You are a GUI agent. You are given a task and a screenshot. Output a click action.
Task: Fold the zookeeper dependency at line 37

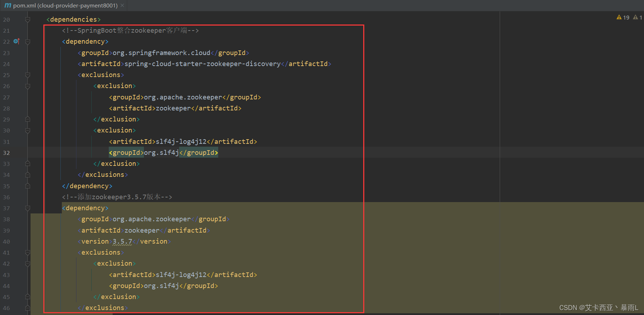click(x=28, y=208)
